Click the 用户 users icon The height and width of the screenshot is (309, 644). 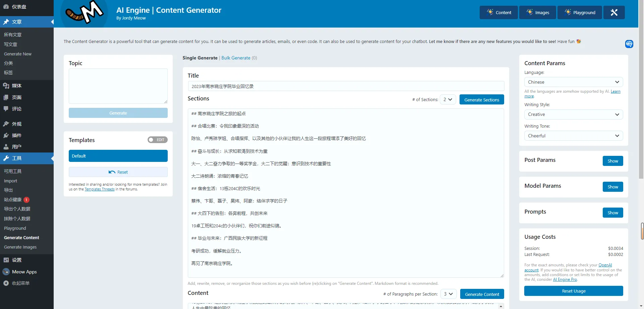click(6, 147)
